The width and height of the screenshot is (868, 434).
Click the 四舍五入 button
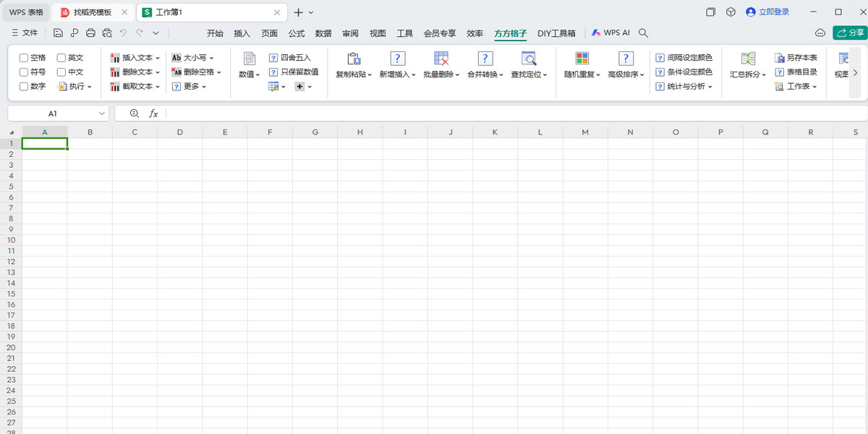289,56
